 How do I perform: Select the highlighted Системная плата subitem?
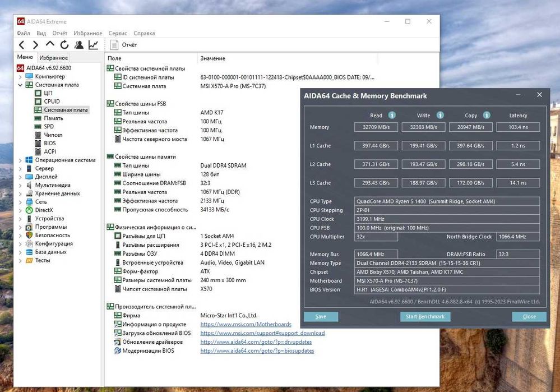point(66,110)
